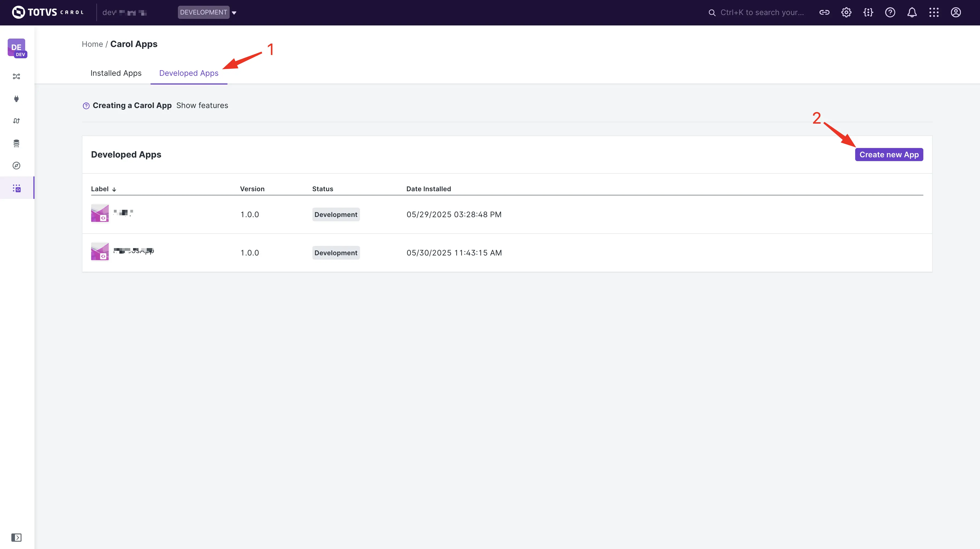The height and width of the screenshot is (549, 980).
Task: Click version 1.0.0 of 05/29/2025 app
Action: click(250, 214)
